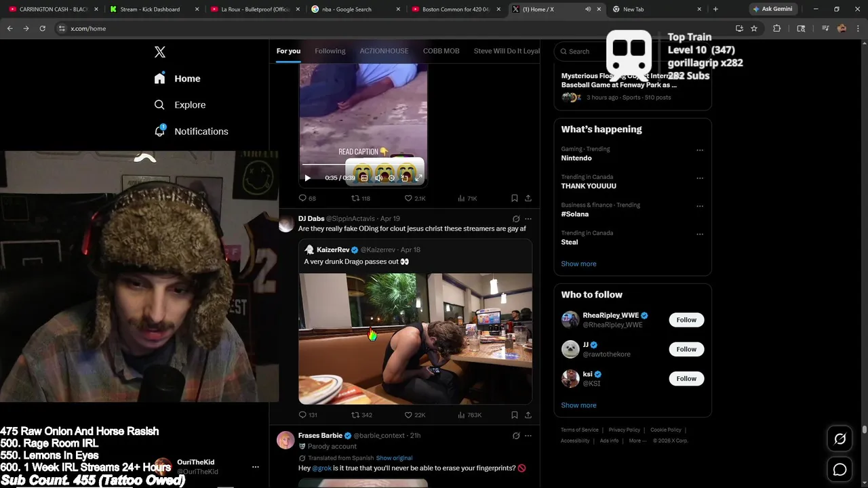Viewport: 868px width, 488px height.
Task: Open more options for #Solana trend
Action: tap(700, 206)
